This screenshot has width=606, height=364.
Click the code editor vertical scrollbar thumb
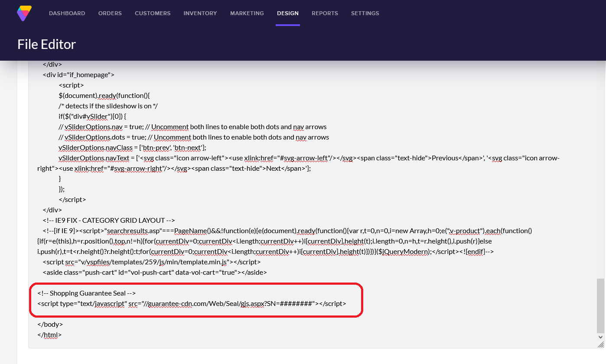(x=600, y=305)
